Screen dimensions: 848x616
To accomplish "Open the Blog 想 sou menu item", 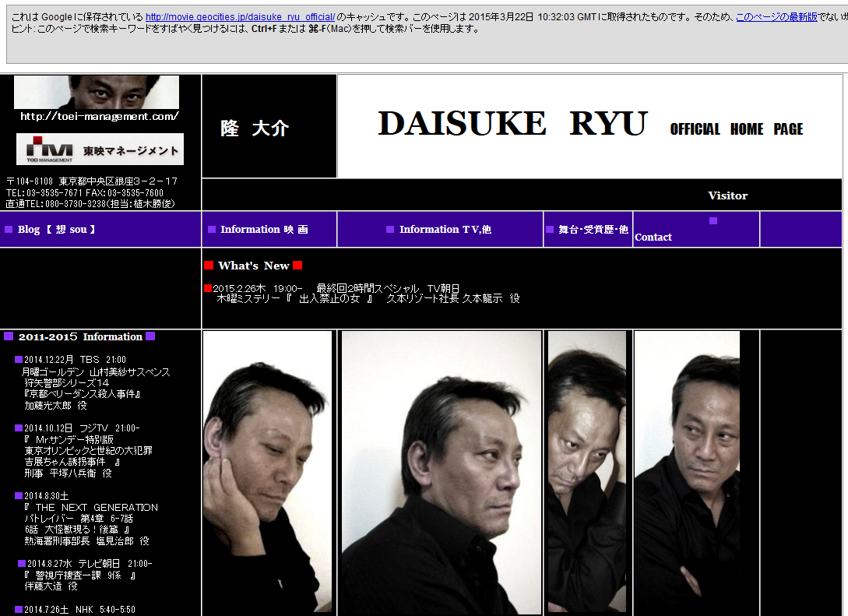I will [56, 229].
